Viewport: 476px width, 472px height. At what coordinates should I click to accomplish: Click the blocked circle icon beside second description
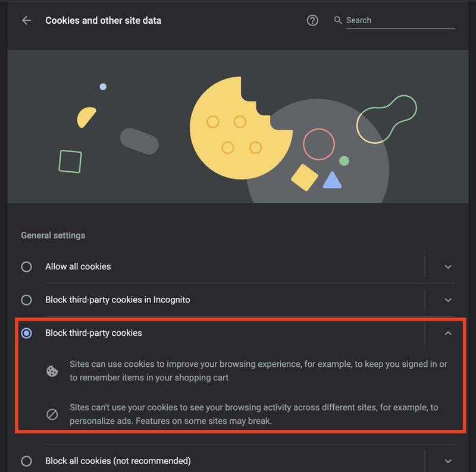pos(52,414)
